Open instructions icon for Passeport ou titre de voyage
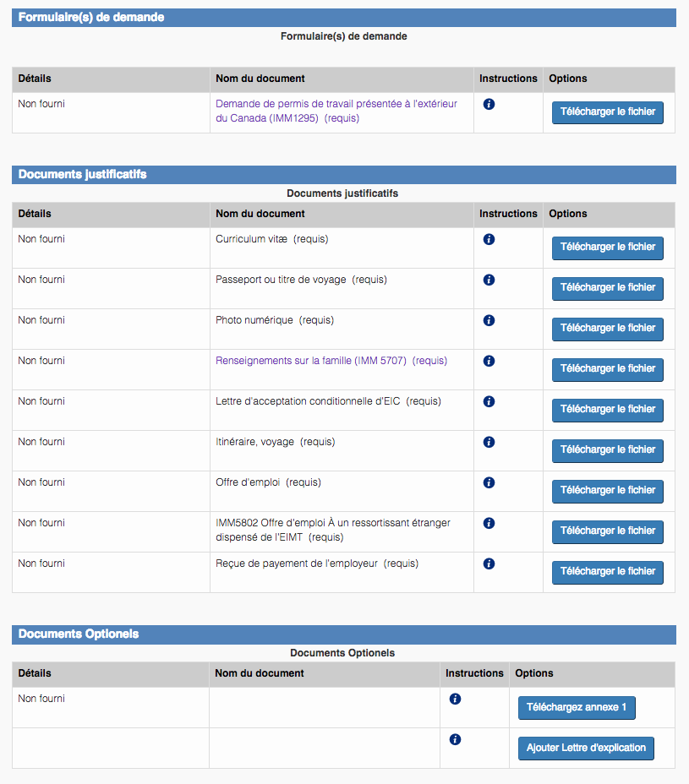The height and width of the screenshot is (784, 689). tap(489, 280)
